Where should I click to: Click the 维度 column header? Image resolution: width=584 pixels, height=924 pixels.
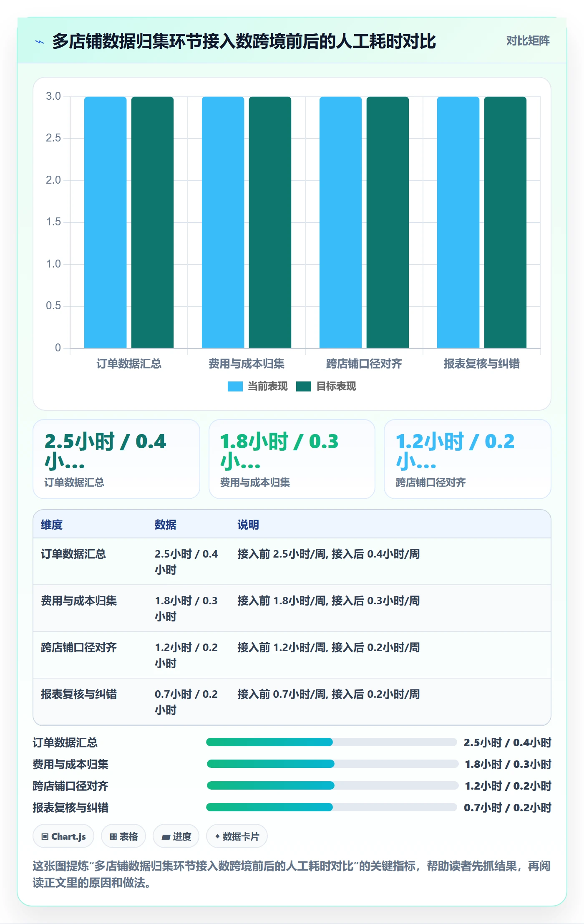coord(52,525)
